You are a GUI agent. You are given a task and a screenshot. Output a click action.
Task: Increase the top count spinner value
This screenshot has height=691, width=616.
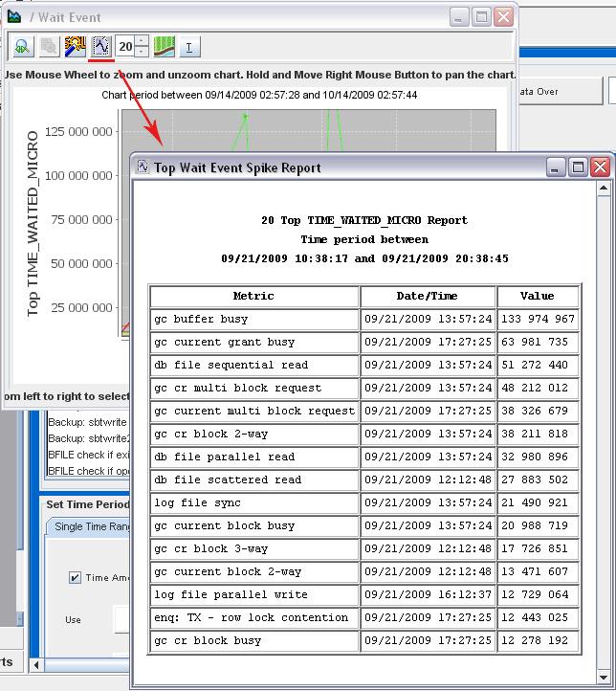[142, 41]
